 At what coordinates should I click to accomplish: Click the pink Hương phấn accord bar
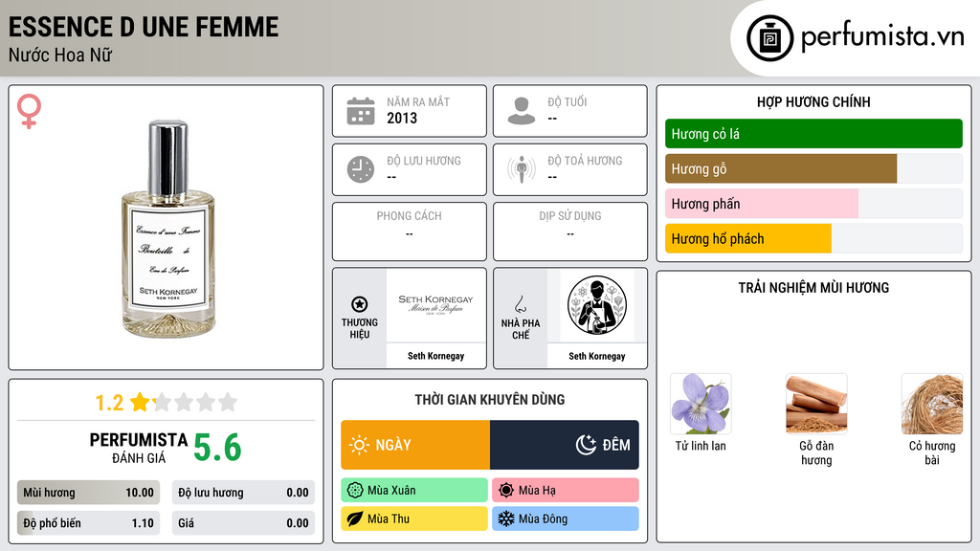coord(761,204)
